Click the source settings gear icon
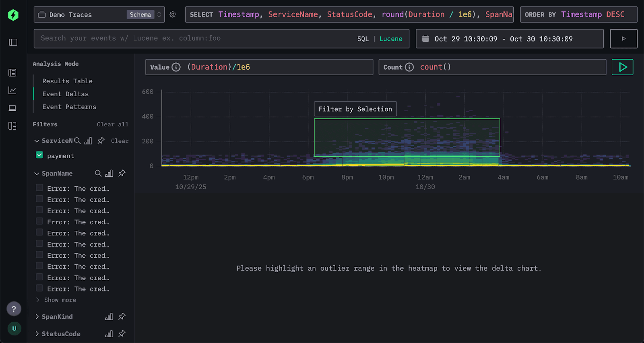 click(x=173, y=14)
